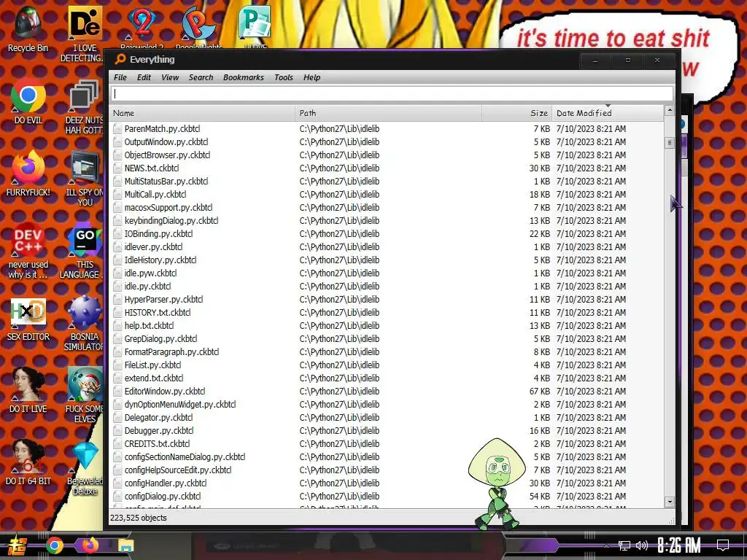This screenshot has width=747, height=560.
Task: Select GrepDialog.py.ckbtcl file
Action: 386,338
